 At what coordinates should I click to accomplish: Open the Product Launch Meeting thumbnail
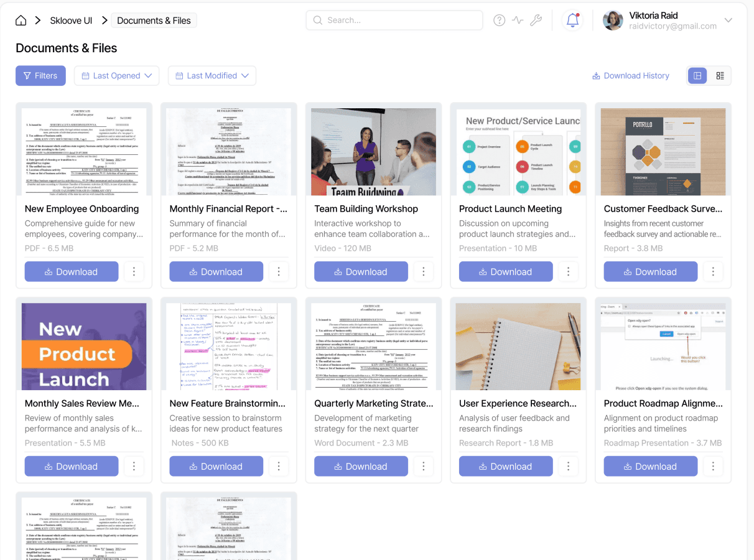click(518, 152)
